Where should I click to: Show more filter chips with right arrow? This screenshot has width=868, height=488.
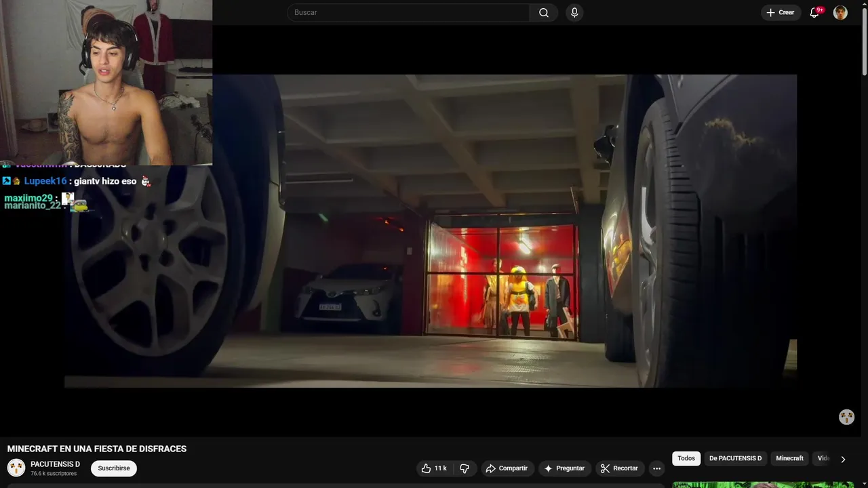pyautogui.click(x=843, y=459)
